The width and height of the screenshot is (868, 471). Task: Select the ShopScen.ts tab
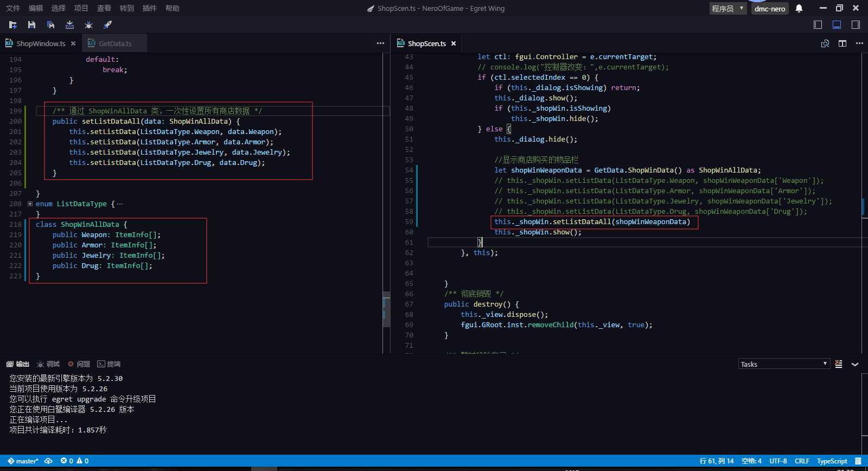click(x=427, y=43)
